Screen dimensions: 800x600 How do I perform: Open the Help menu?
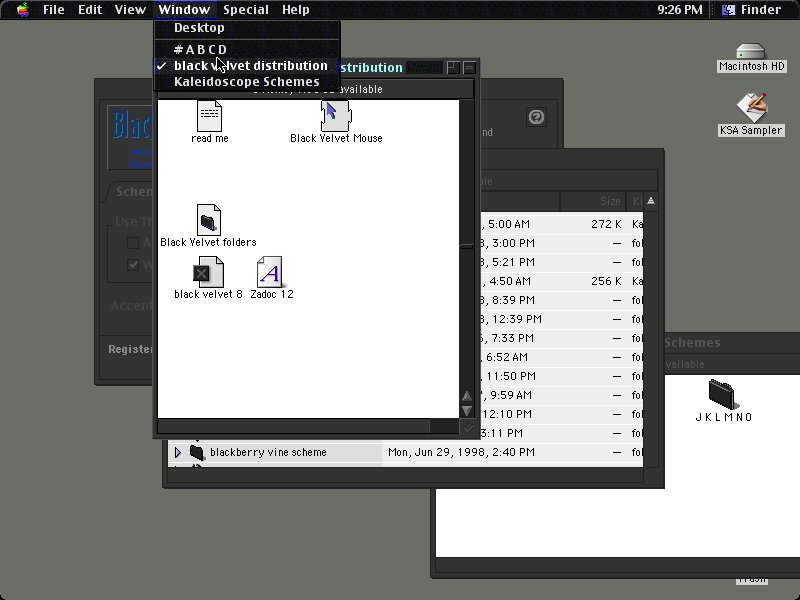point(295,10)
